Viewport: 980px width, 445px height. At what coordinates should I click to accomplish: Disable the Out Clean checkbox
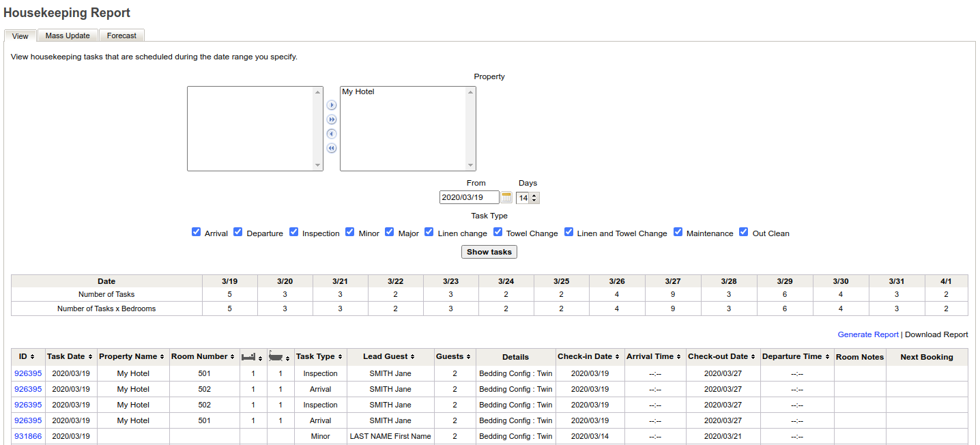coord(744,232)
